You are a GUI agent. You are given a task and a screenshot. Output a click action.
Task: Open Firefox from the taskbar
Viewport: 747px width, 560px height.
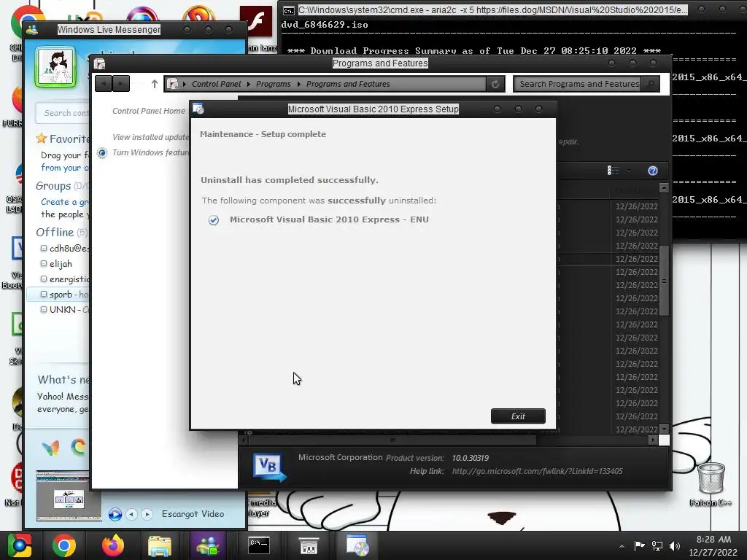pyautogui.click(x=113, y=545)
